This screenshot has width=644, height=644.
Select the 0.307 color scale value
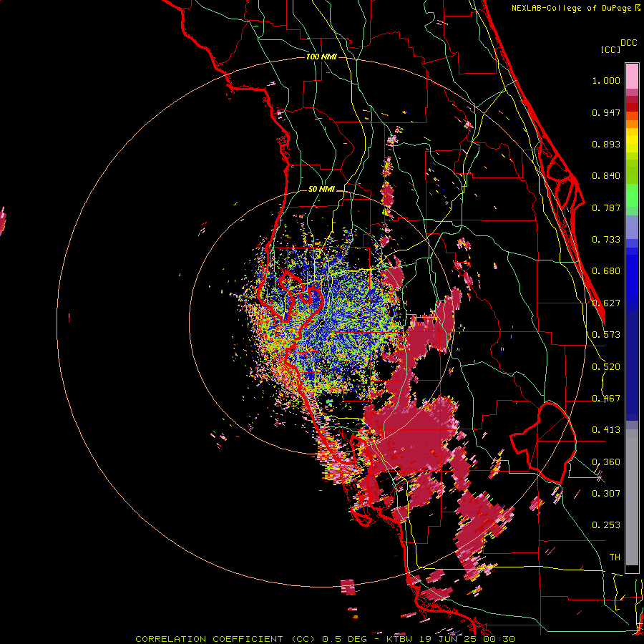[x=606, y=493]
